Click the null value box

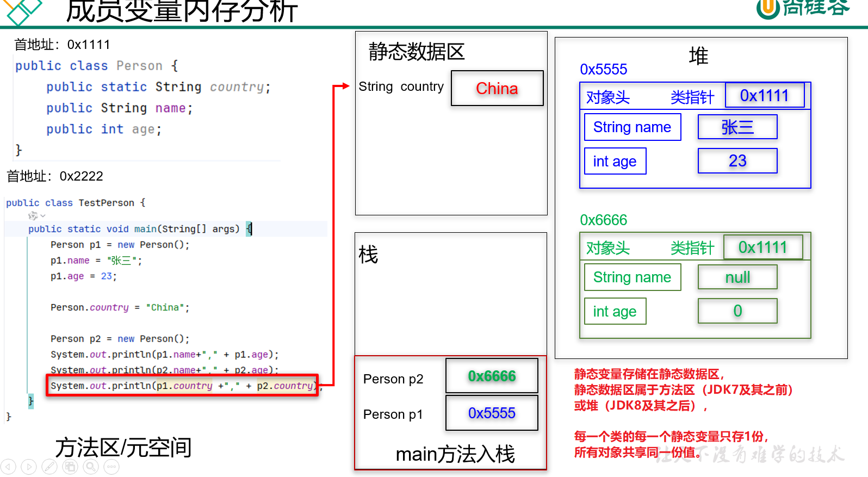(x=737, y=277)
